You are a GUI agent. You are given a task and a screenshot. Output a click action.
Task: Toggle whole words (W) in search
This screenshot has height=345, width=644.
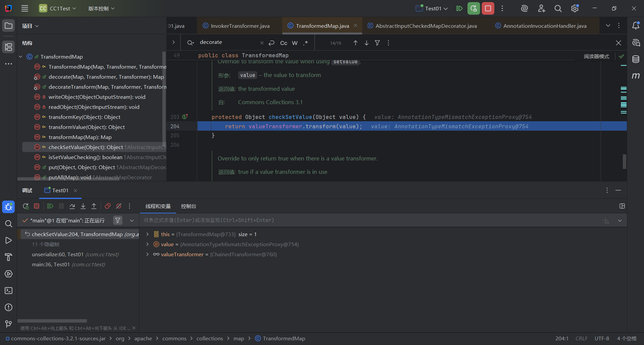click(x=295, y=43)
